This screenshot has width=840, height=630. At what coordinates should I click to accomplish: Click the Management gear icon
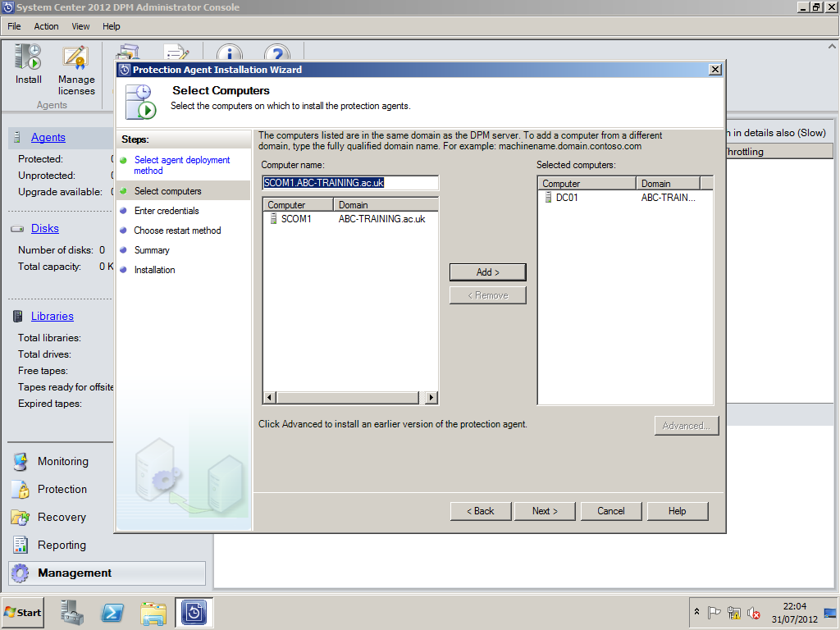tap(21, 573)
